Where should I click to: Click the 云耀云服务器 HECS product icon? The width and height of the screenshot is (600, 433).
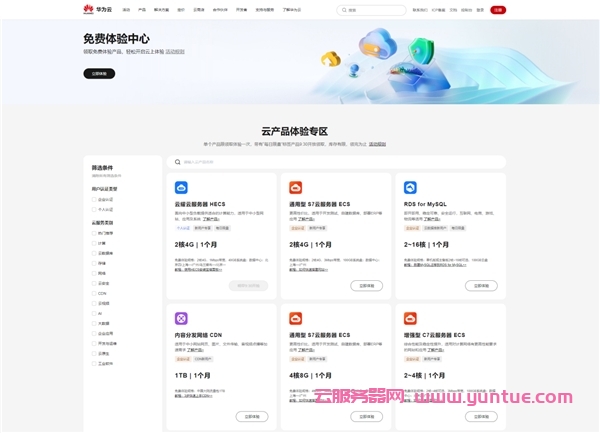pos(181,187)
